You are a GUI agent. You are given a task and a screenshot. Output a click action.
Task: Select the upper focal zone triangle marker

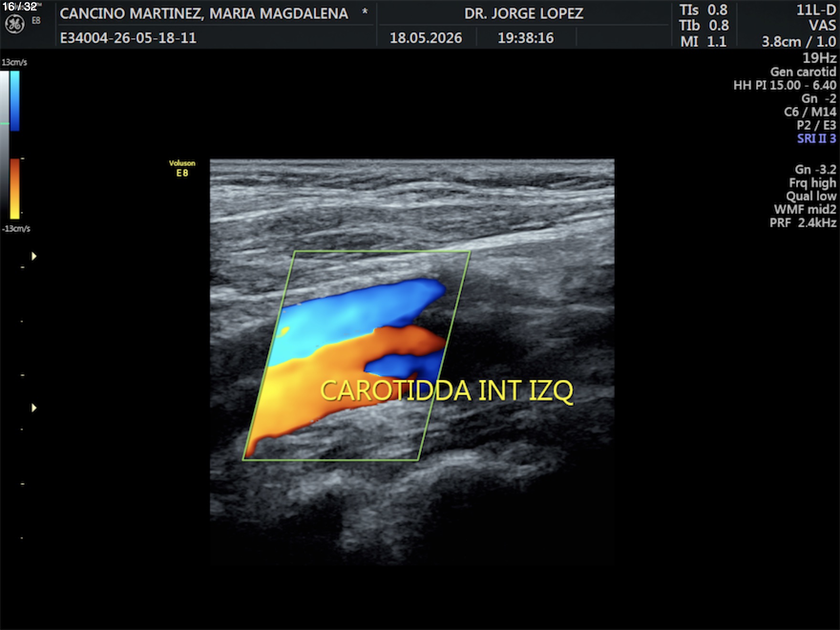tap(34, 256)
